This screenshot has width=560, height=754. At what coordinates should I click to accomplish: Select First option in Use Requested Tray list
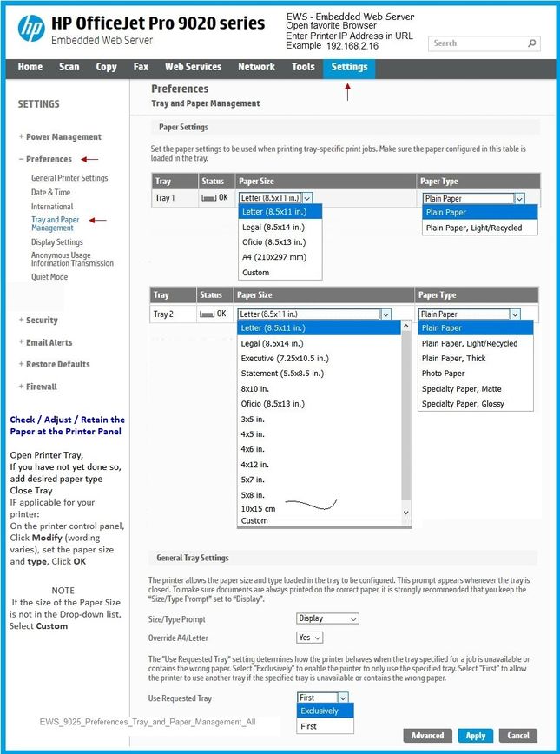pyautogui.click(x=326, y=726)
